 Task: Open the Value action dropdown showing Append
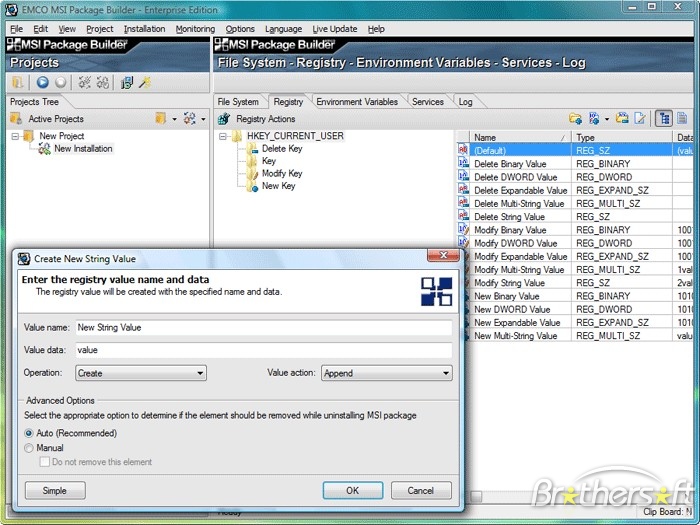click(x=386, y=373)
